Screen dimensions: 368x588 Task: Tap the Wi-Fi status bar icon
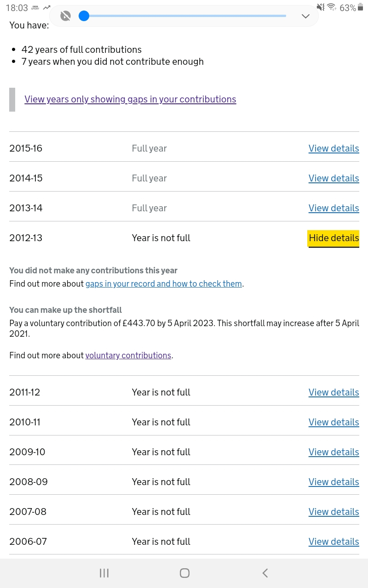coord(331,7)
